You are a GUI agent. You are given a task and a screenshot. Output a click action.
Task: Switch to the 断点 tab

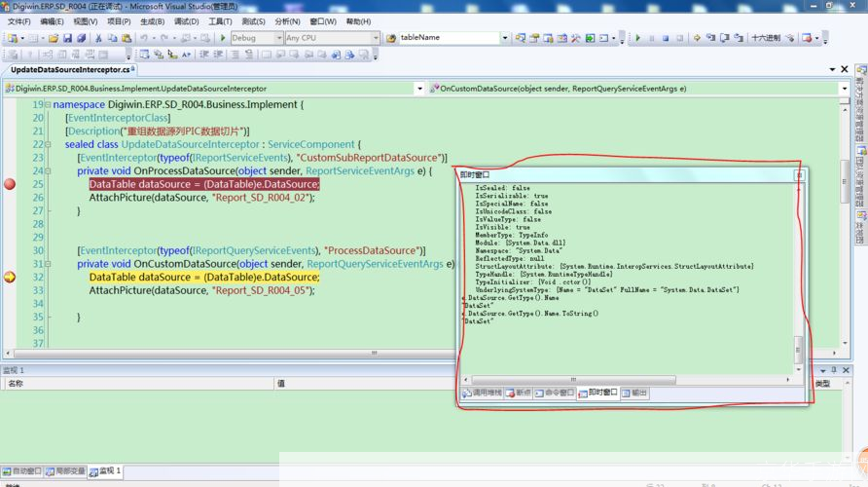coord(519,393)
